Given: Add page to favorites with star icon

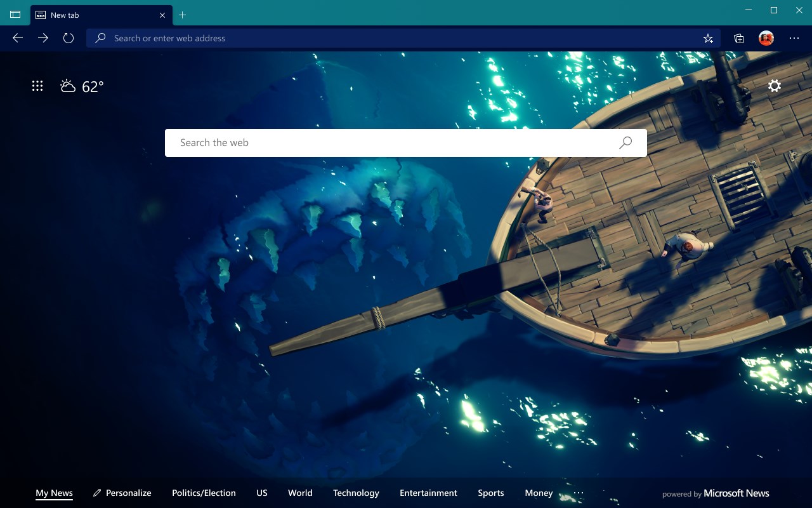Looking at the screenshot, I should point(708,38).
